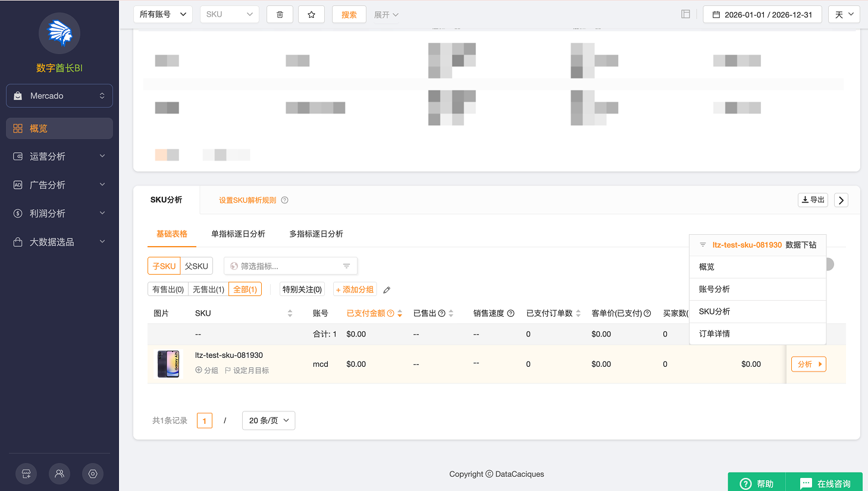Click the trash delete icon in top toolbar

point(280,15)
